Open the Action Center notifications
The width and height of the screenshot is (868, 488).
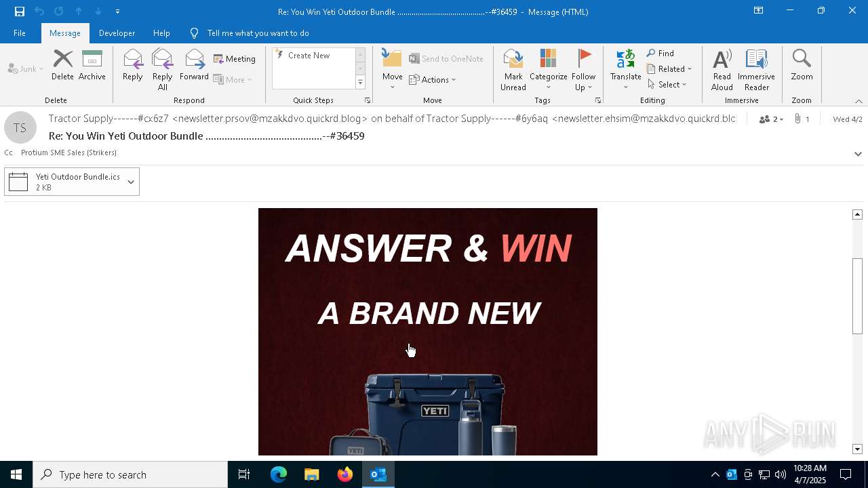[x=846, y=474]
